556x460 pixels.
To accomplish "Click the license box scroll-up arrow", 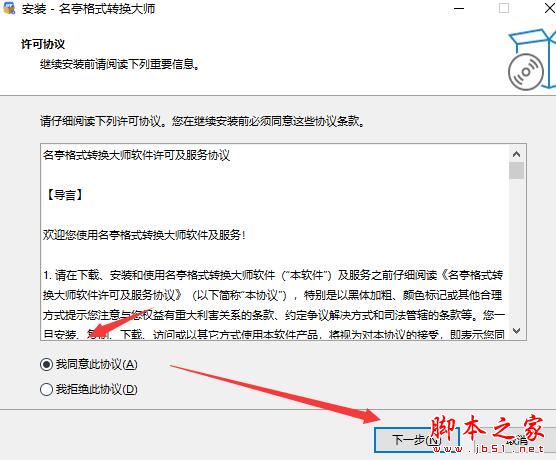I will (516, 154).
